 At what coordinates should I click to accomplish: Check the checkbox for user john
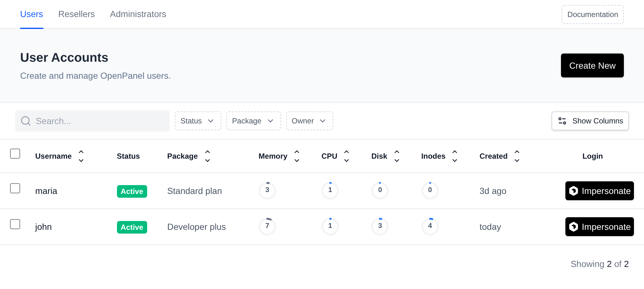[x=15, y=224]
